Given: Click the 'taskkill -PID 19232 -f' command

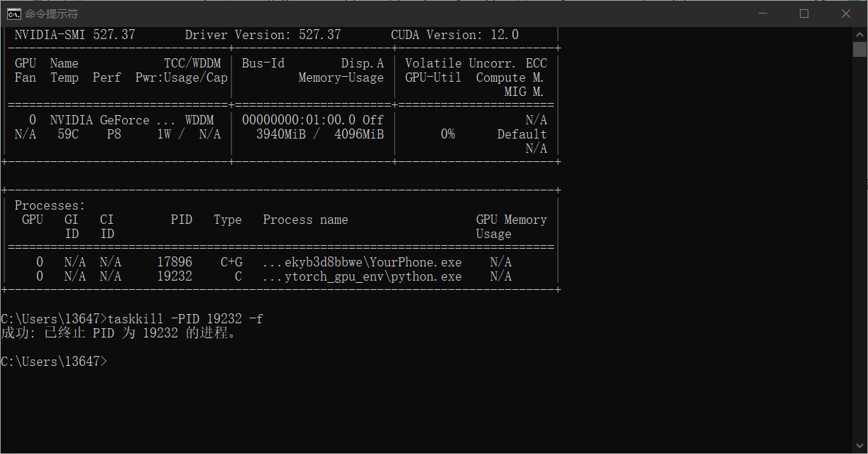Looking at the screenshot, I should 185,319.
